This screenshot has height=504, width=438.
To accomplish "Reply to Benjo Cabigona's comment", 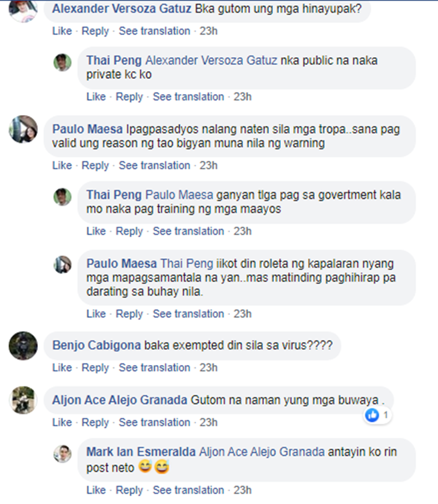I will [95, 367].
